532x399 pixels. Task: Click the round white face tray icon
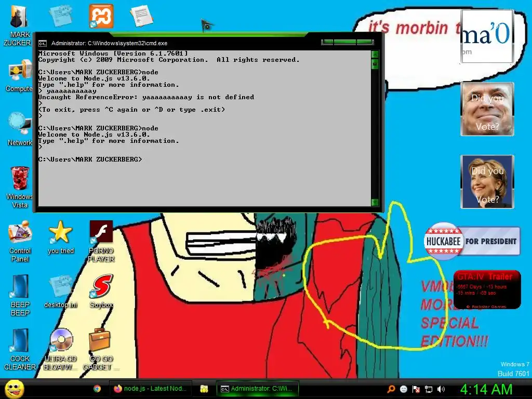(403, 389)
